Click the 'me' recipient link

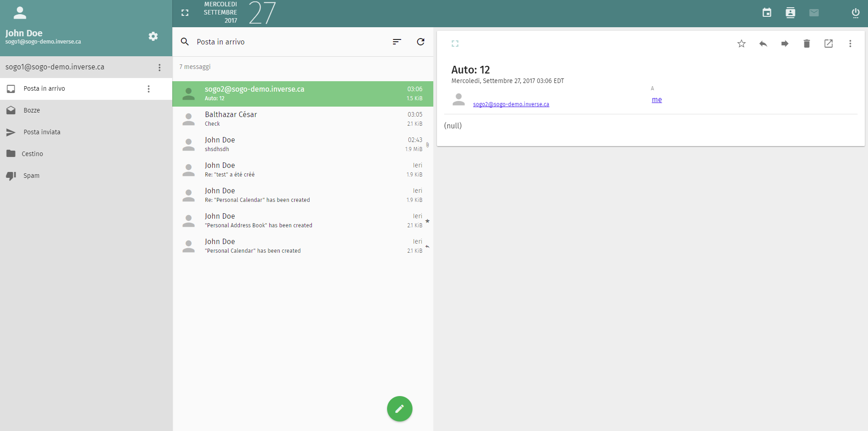[x=657, y=100]
